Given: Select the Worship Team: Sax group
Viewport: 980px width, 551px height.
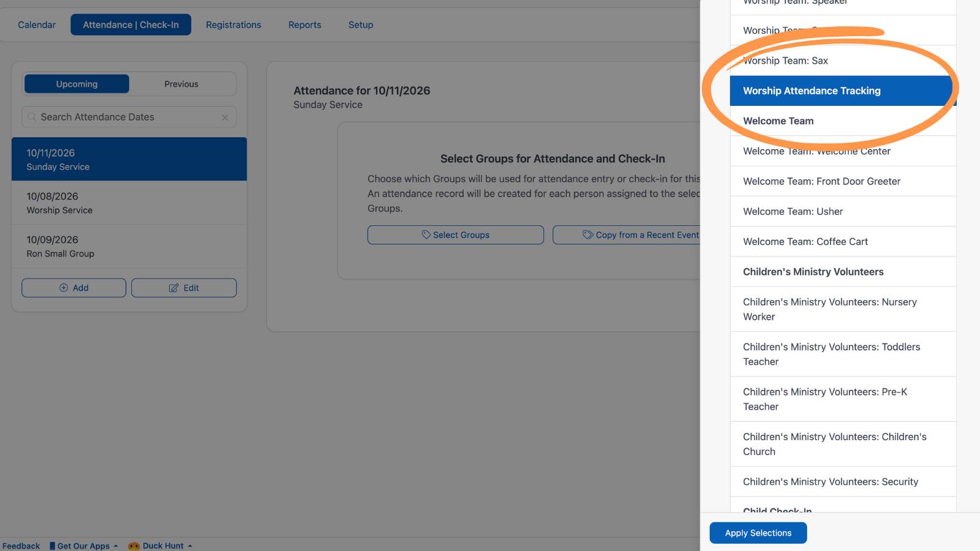Looking at the screenshot, I should click(843, 61).
